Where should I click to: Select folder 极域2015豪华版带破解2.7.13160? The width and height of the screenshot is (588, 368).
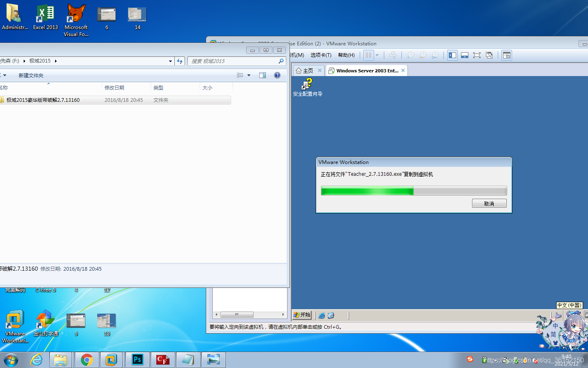tap(115, 100)
